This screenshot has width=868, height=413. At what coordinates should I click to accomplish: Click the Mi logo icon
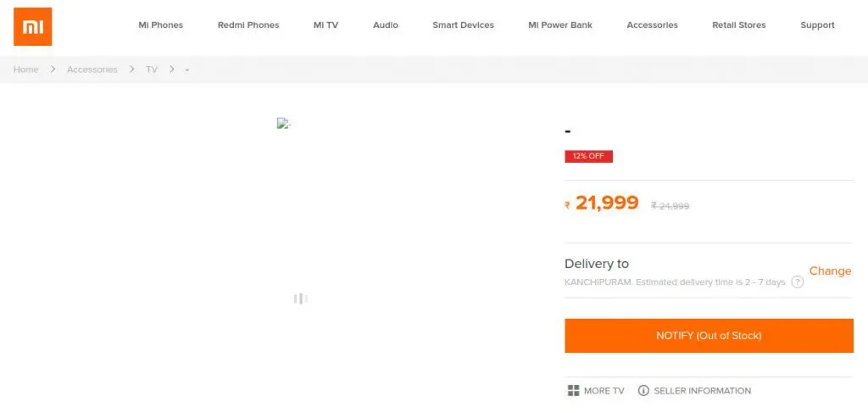click(32, 26)
